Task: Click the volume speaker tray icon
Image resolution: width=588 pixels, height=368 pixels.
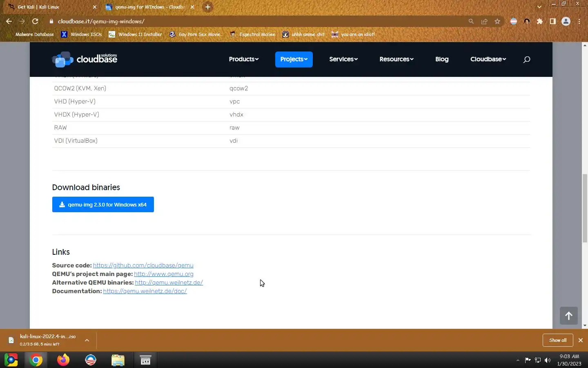Action: pyautogui.click(x=548, y=360)
